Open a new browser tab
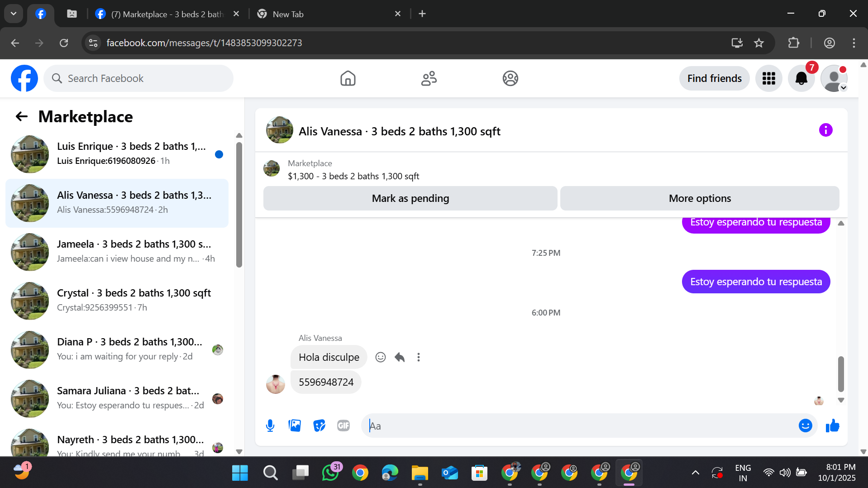868x488 pixels. click(422, 14)
